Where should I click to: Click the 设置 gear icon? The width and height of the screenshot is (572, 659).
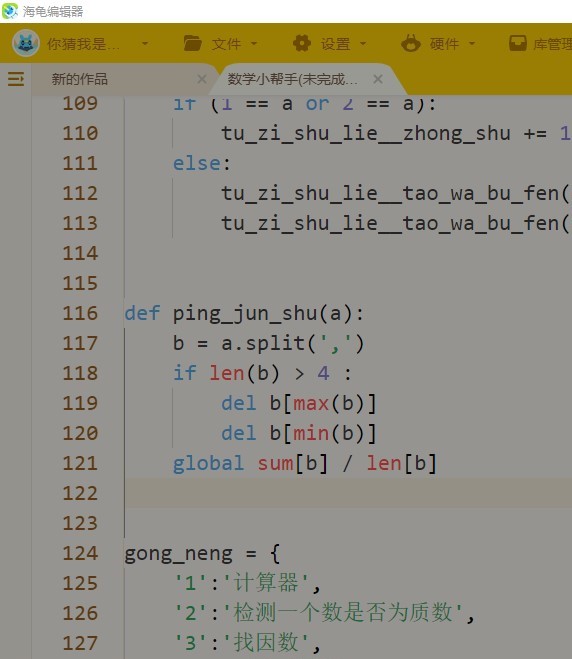302,43
